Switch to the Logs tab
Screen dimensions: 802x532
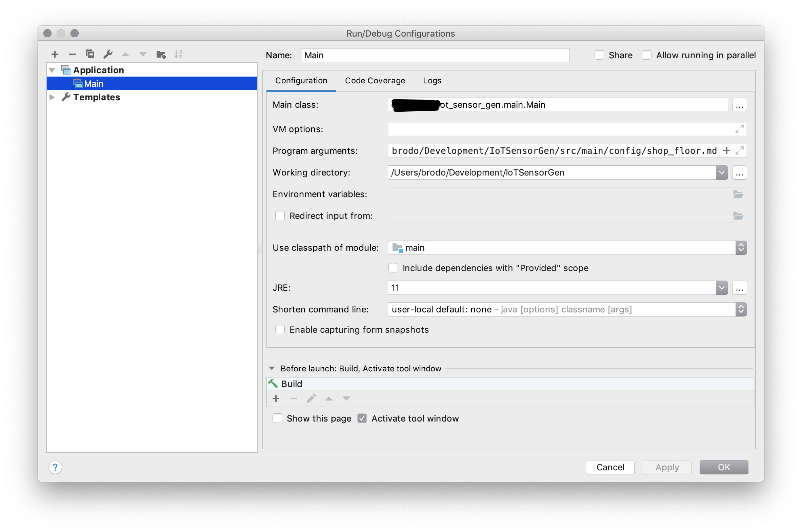pos(432,80)
